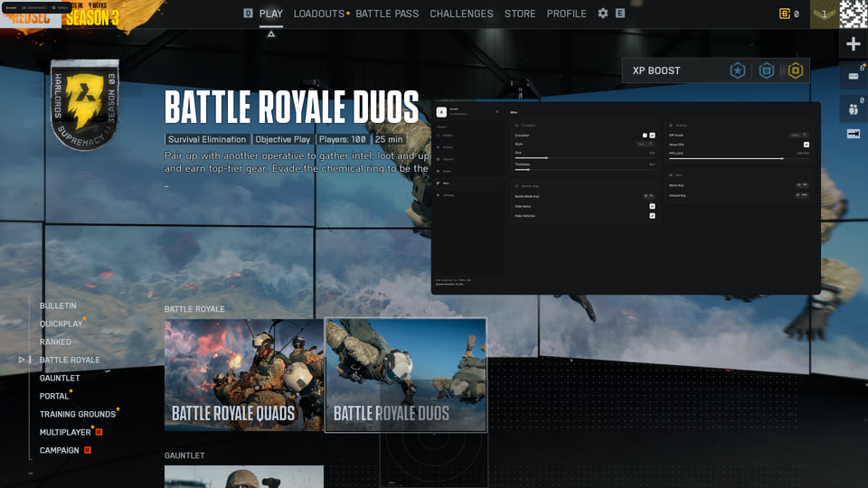Open the pixelated player avatar tile
The width and height of the screenshot is (868, 488).
point(853,14)
